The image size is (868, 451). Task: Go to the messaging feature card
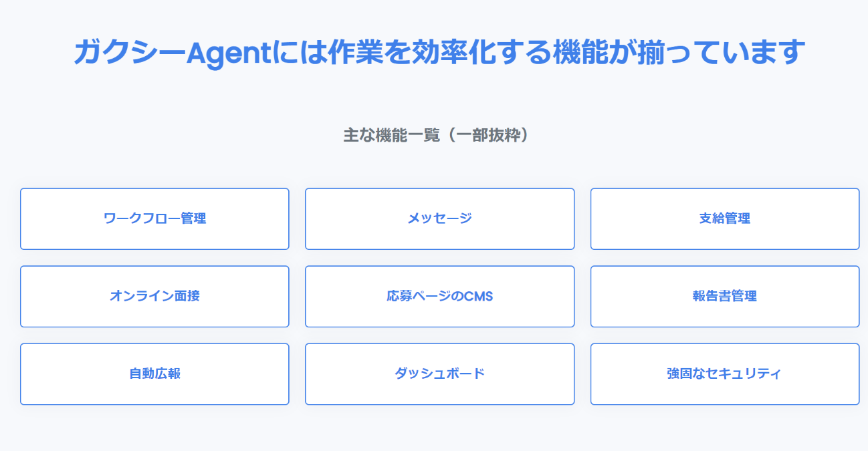439,218
